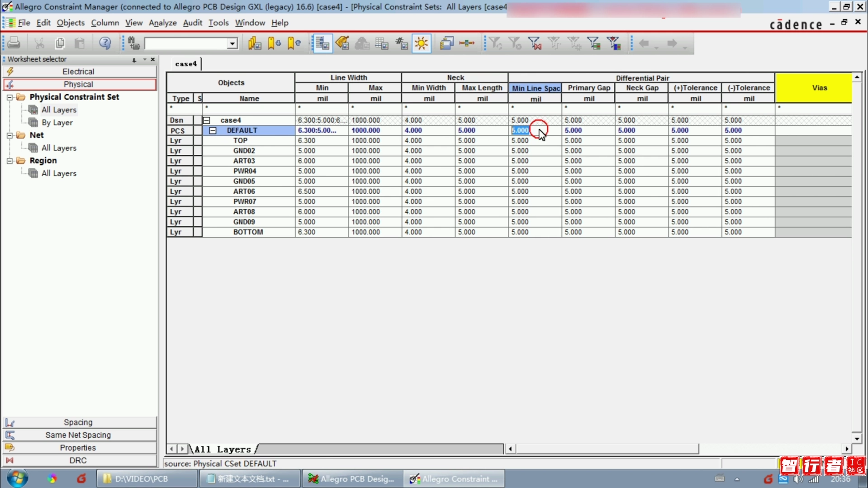
Task: Open the D:\VIDEO\PCB taskbar folder window
Action: pyautogui.click(x=147, y=478)
